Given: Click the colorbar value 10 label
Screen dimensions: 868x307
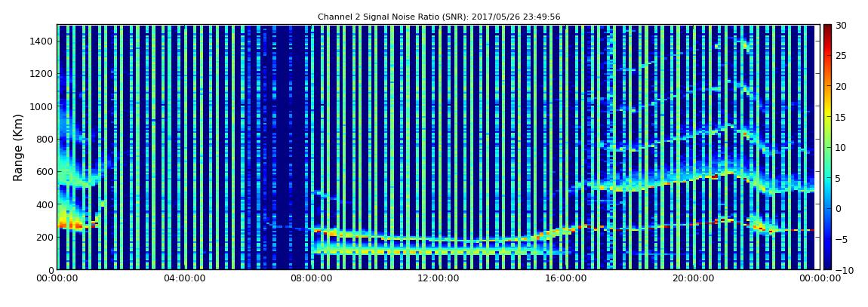Looking at the screenshot, I should coord(841,147).
